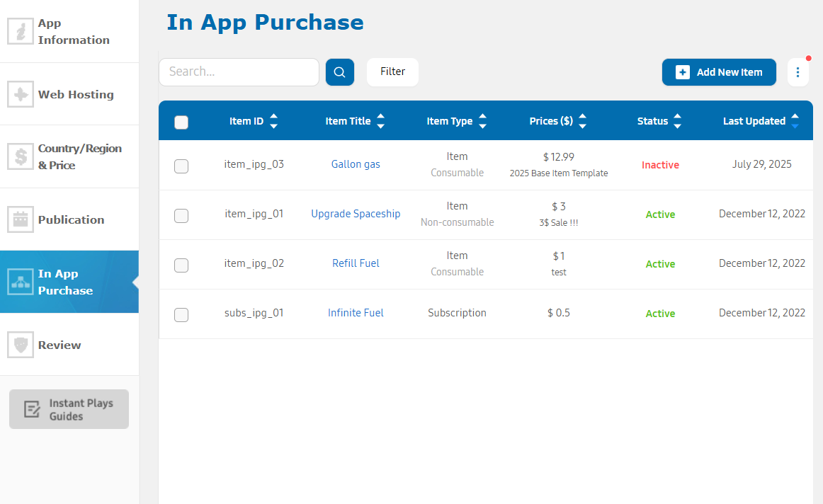Screen dimensions: 823x504
Task: Open the Upgrade Spaceship item link
Action: coord(356,214)
